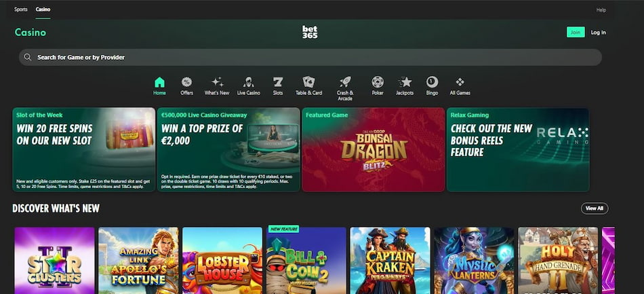Select the Live Casino dealer icon

coord(249,82)
